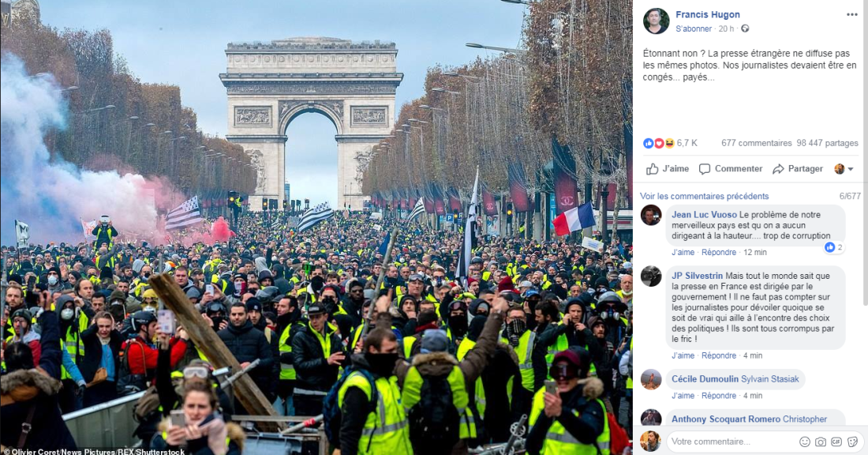Click the Commenter speech bubble button
868x455 pixels.
730,169
